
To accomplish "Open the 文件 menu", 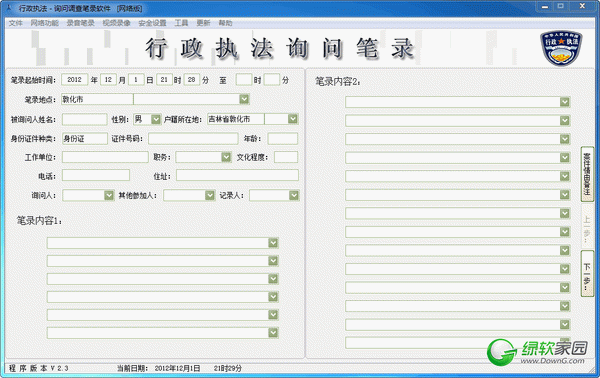I will click(16, 23).
